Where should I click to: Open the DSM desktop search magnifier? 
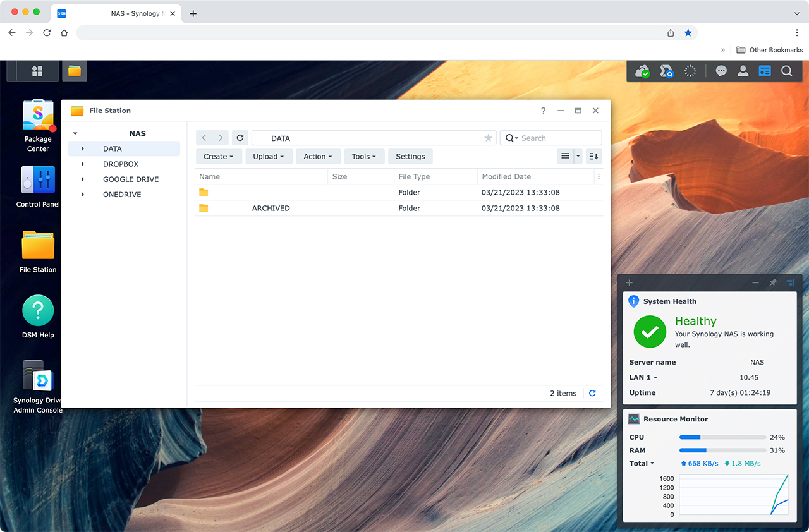point(787,71)
